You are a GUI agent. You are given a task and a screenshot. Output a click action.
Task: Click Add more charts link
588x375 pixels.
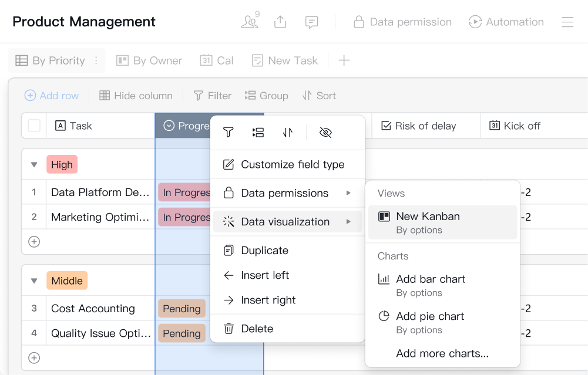click(x=442, y=353)
